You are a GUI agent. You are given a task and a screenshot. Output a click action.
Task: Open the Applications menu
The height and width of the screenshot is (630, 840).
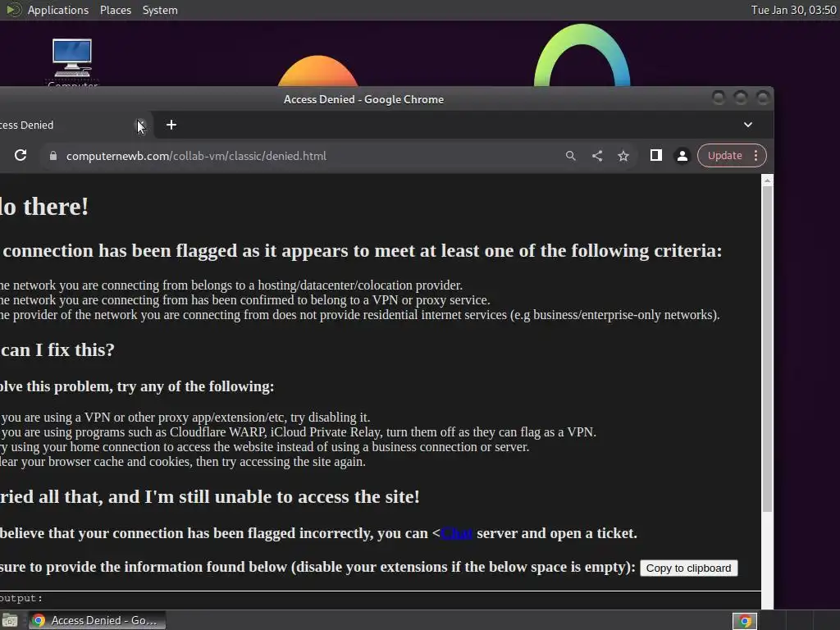click(x=58, y=10)
